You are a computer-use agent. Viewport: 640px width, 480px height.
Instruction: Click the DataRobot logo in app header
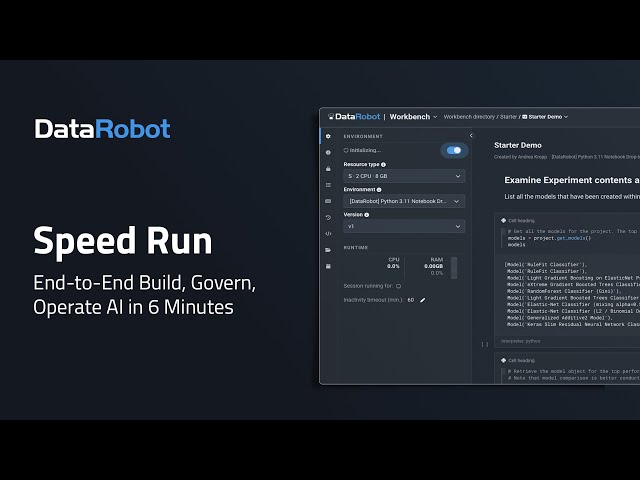point(354,116)
